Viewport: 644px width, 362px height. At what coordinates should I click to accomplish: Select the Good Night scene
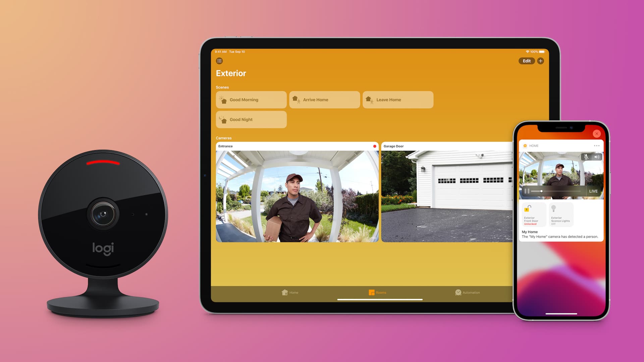coord(251,119)
